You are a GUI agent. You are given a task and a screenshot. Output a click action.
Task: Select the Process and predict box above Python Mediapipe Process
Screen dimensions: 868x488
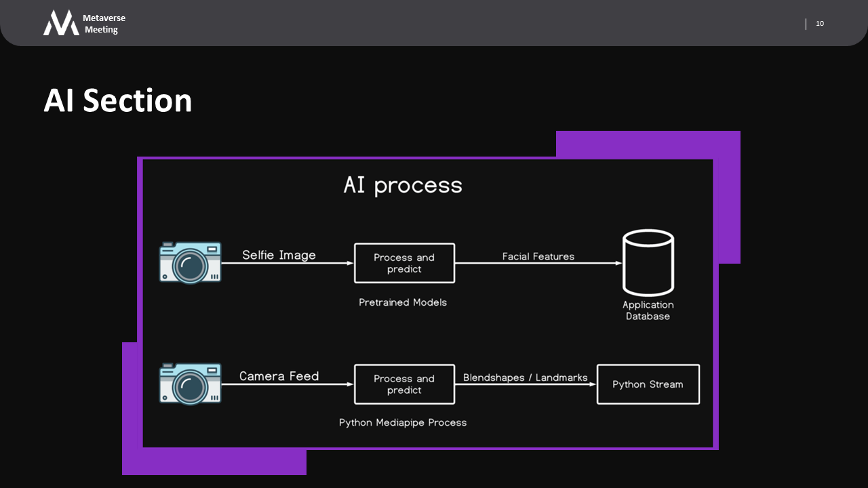click(404, 384)
